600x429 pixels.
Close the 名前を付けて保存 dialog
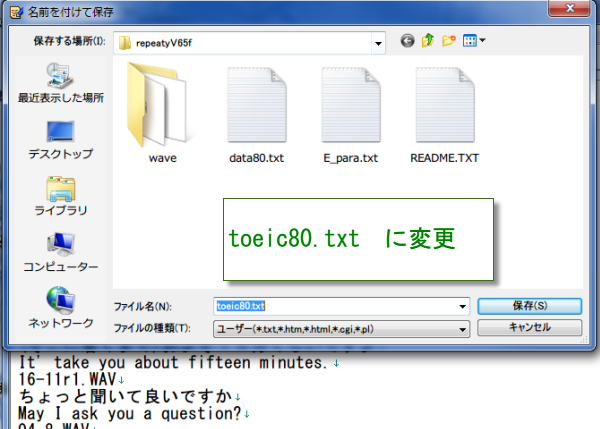[x=573, y=9]
